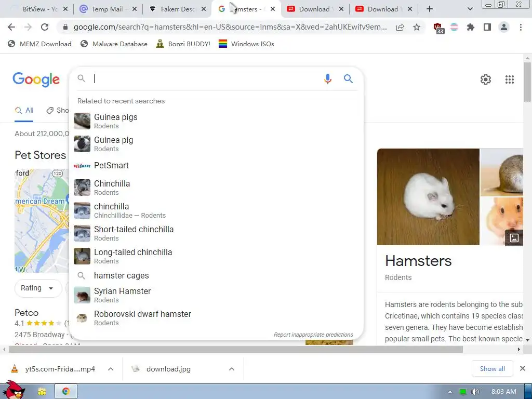This screenshot has height=399, width=532.
Task: Select the All search results tab
Action: pos(24,111)
